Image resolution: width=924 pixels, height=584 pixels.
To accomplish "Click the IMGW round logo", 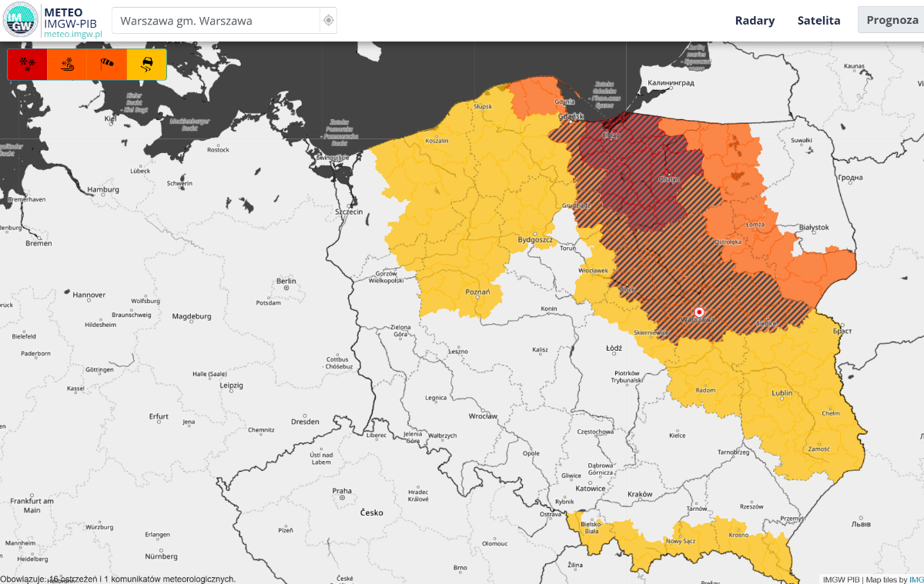I will click(20, 20).
